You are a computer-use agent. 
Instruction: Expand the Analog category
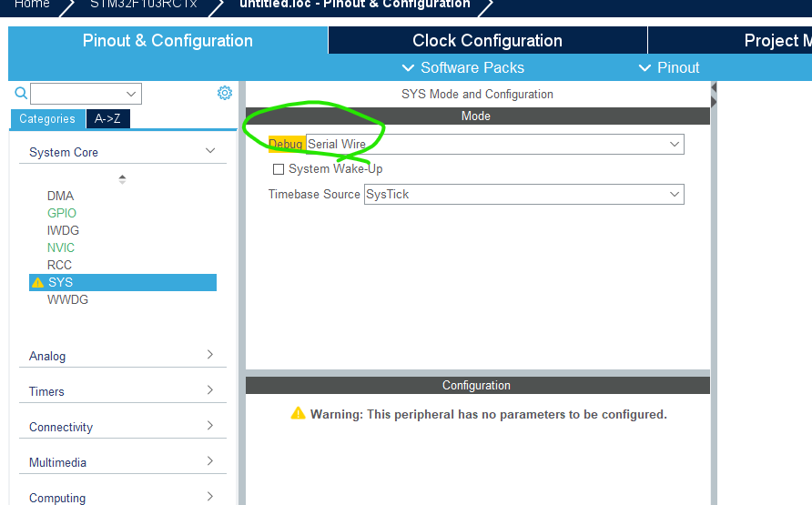coord(122,356)
